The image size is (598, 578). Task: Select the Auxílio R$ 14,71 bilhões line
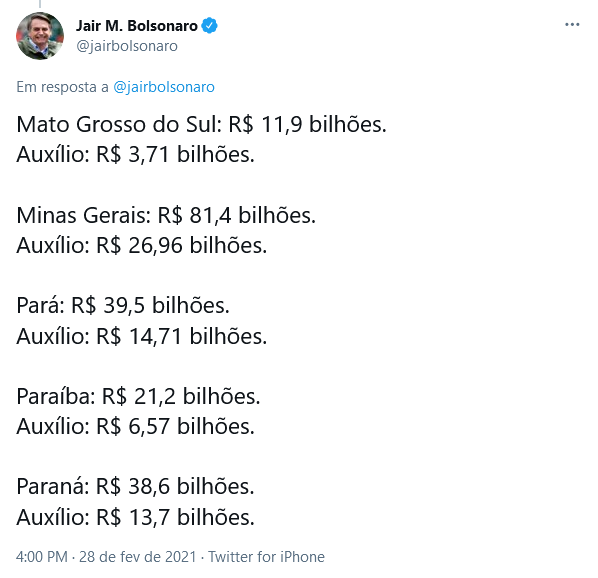[x=141, y=336]
